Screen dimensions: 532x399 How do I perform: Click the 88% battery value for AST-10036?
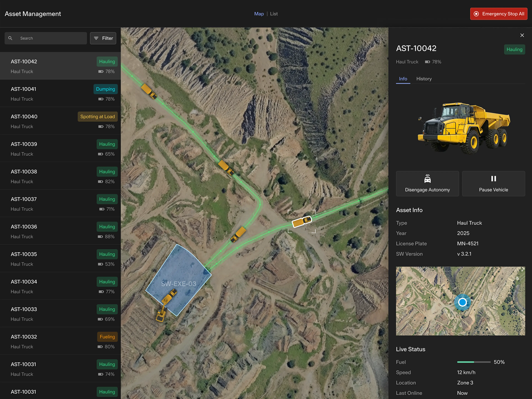109,237
